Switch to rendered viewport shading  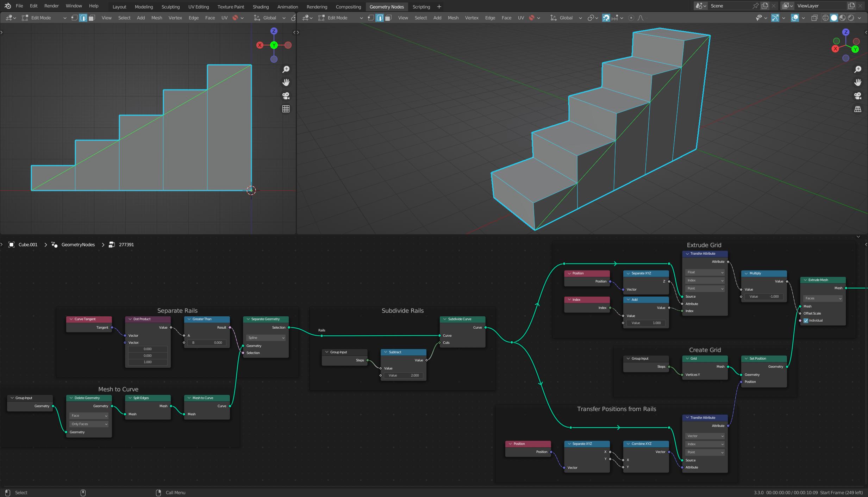point(851,18)
